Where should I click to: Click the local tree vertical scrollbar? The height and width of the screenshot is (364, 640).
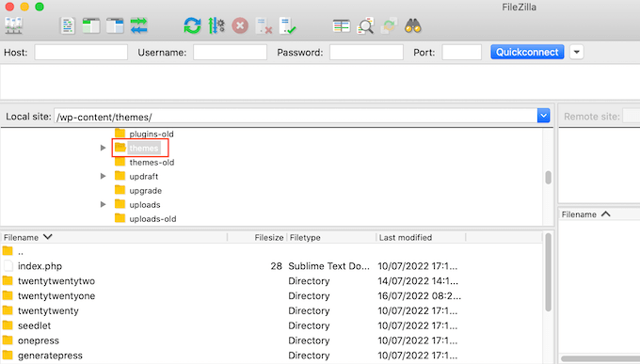click(x=548, y=177)
